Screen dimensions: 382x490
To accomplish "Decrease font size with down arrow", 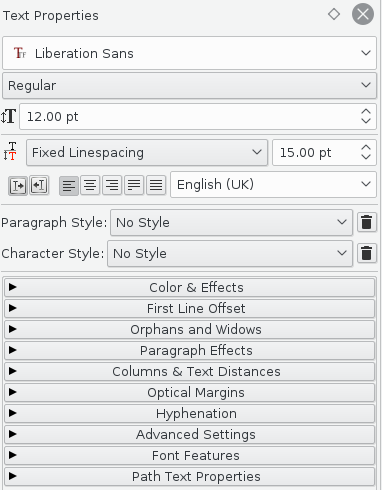I will [366, 121].
